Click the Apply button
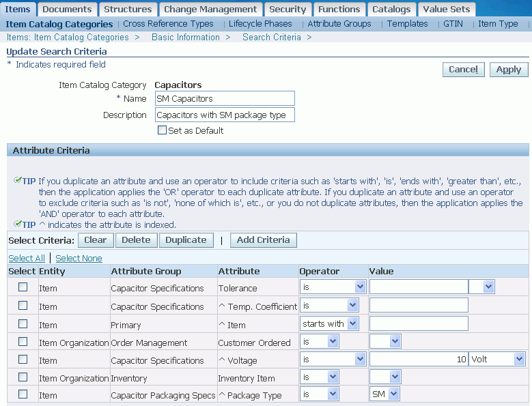The width and height of the screenshot is (532, 406). [x=509, y=70]
